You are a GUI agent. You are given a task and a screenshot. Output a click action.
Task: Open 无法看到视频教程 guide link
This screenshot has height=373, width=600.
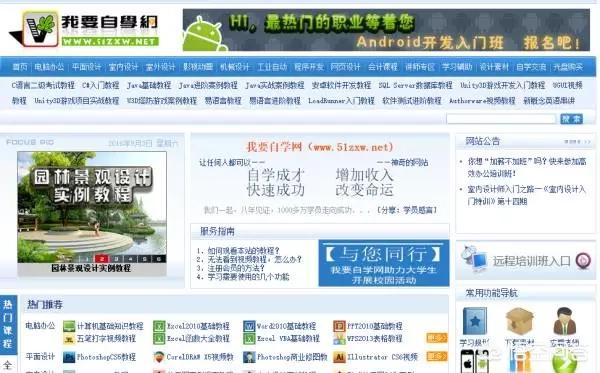tap(254, 259)
